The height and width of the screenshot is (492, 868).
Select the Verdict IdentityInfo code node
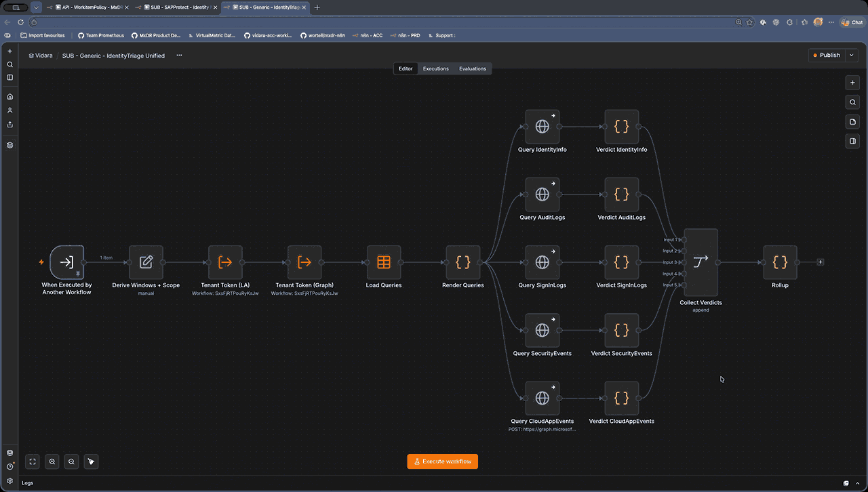(622, 126)
